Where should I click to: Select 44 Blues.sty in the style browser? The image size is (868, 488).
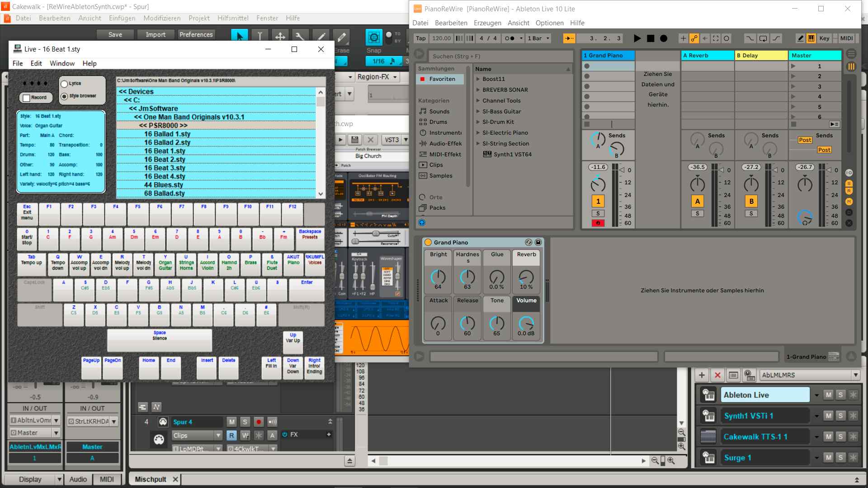(216, 185)
